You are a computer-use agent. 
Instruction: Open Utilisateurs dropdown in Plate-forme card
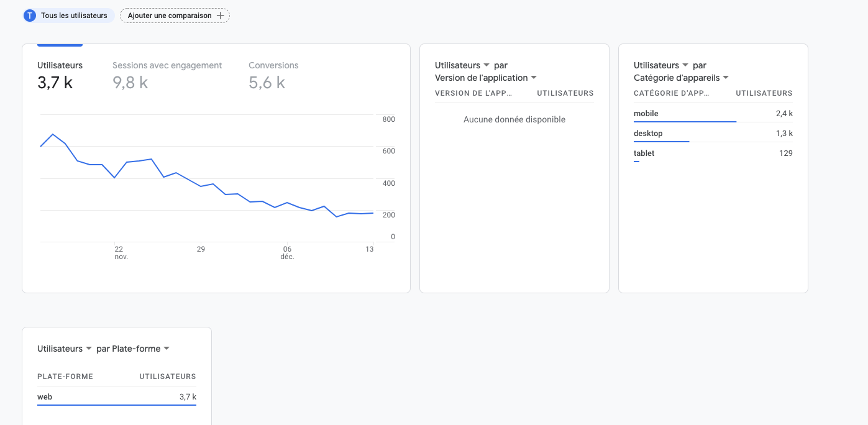point(65,349)
